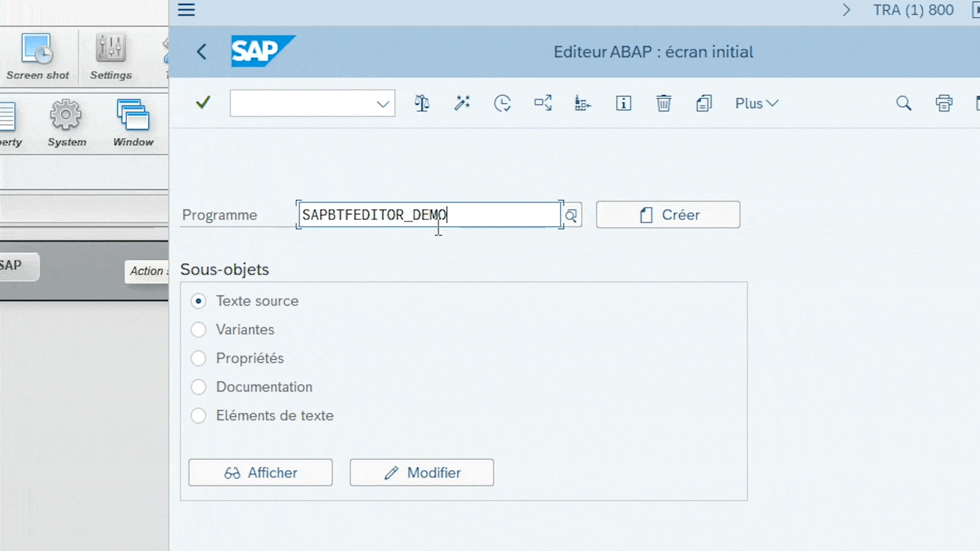Go back using the arrow left of the SAP logo
980x551 pixels.
(202, 52)
